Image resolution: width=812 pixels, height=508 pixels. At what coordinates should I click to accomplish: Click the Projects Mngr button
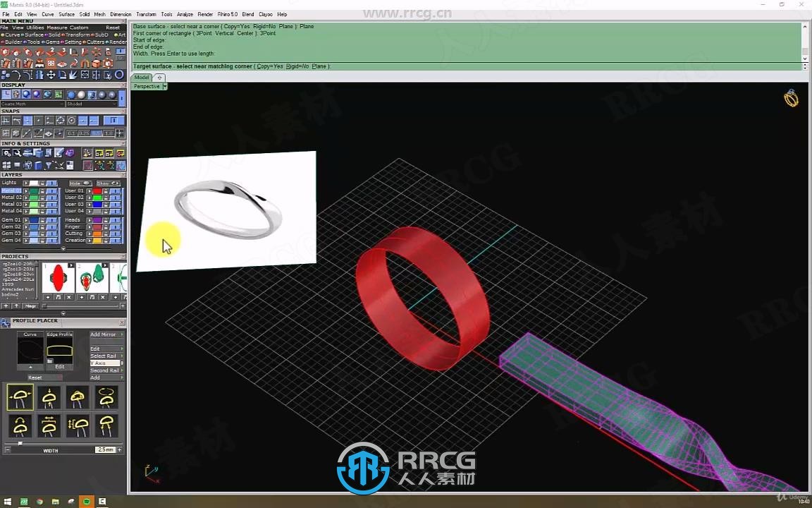coord(30,306)
